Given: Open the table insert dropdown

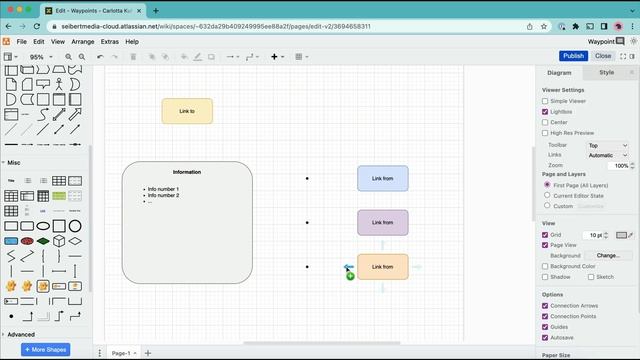Looking at the screenshot, I should tap(302, 57).
